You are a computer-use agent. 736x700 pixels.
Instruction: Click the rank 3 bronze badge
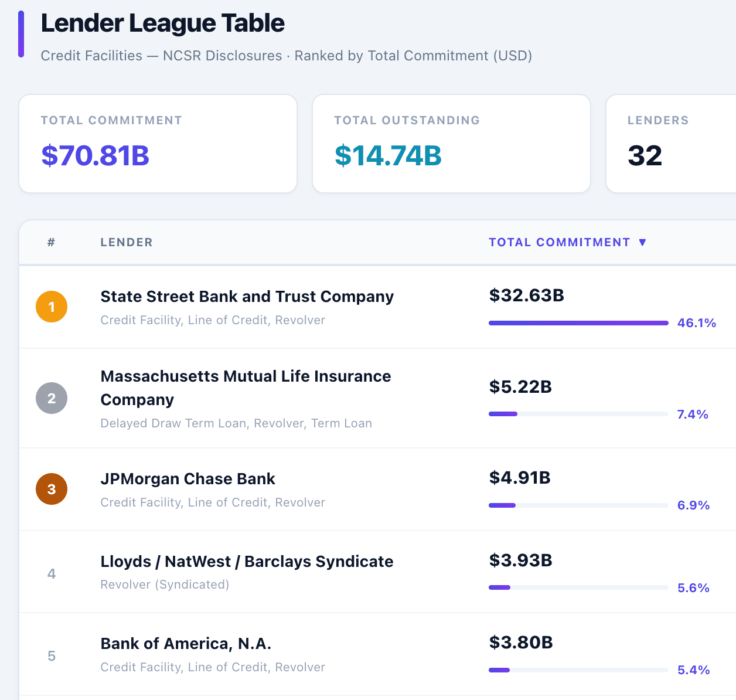[x=52, y=489]
